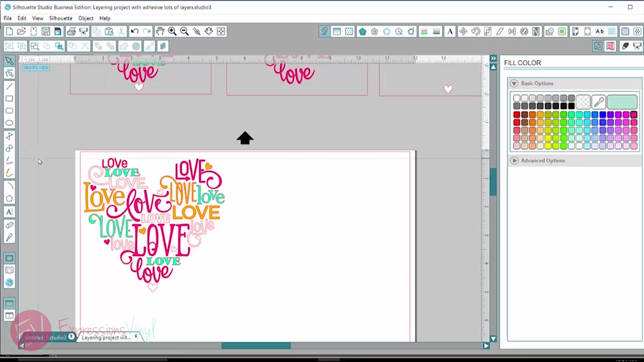Click the horizontal scrollbar thumb
Image resolution: width=644 pixels, height=362 pixels.
point(256,346)
